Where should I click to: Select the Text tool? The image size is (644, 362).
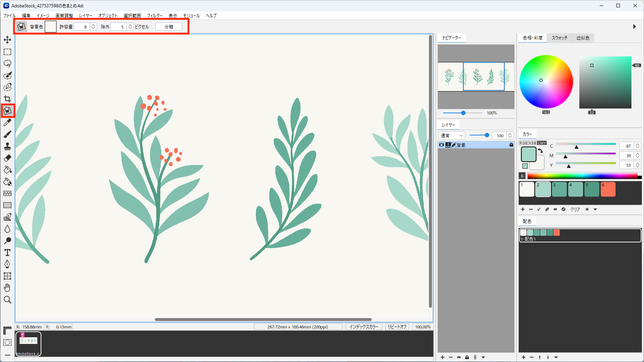pyautogui.click(x=7, y=252)
